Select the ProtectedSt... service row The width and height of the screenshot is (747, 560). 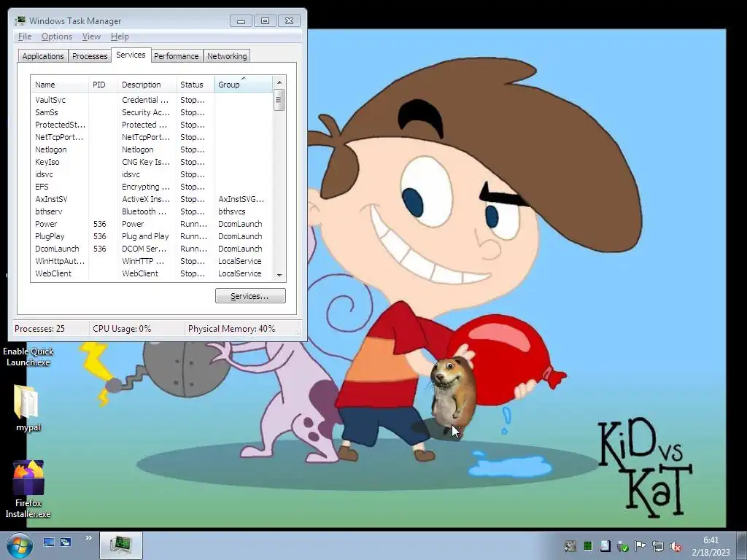(152, 125)
